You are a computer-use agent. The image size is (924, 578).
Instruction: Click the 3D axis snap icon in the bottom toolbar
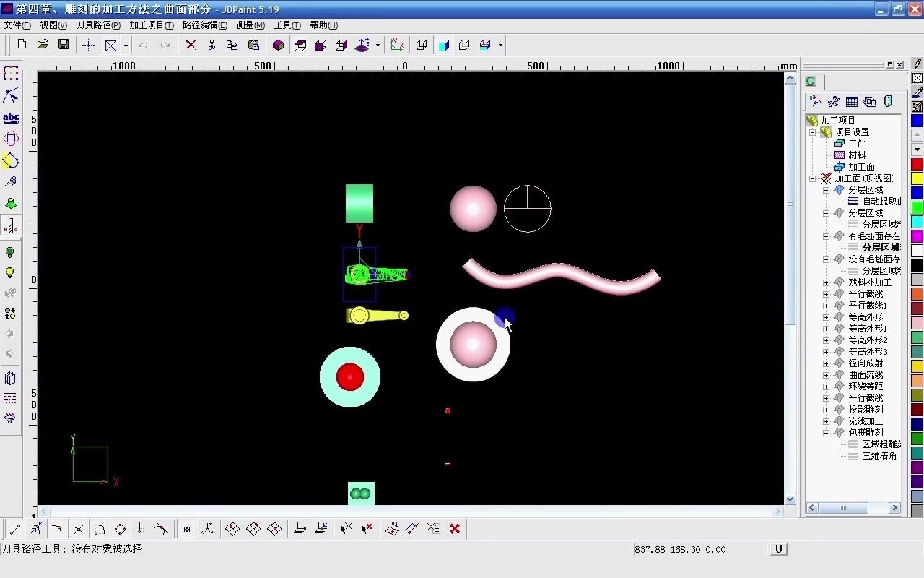(207, 529)
